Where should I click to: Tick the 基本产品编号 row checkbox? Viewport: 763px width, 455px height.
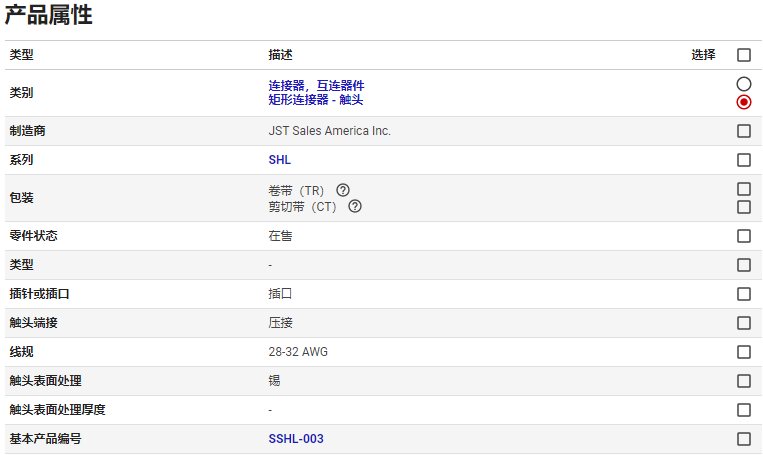743,439
